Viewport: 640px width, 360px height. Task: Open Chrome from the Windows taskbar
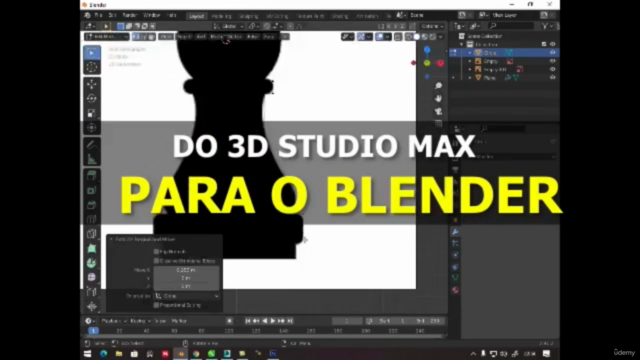tap(196, 353)
